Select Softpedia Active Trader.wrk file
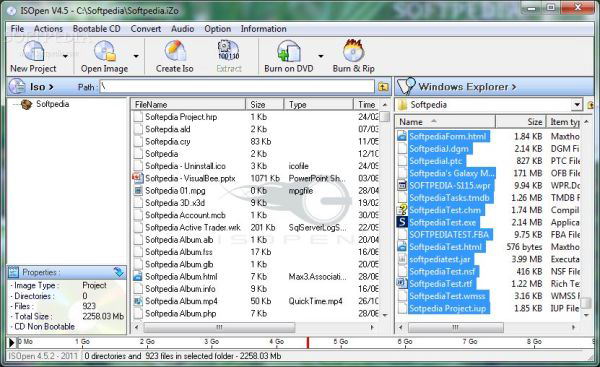 click(193, 227)
